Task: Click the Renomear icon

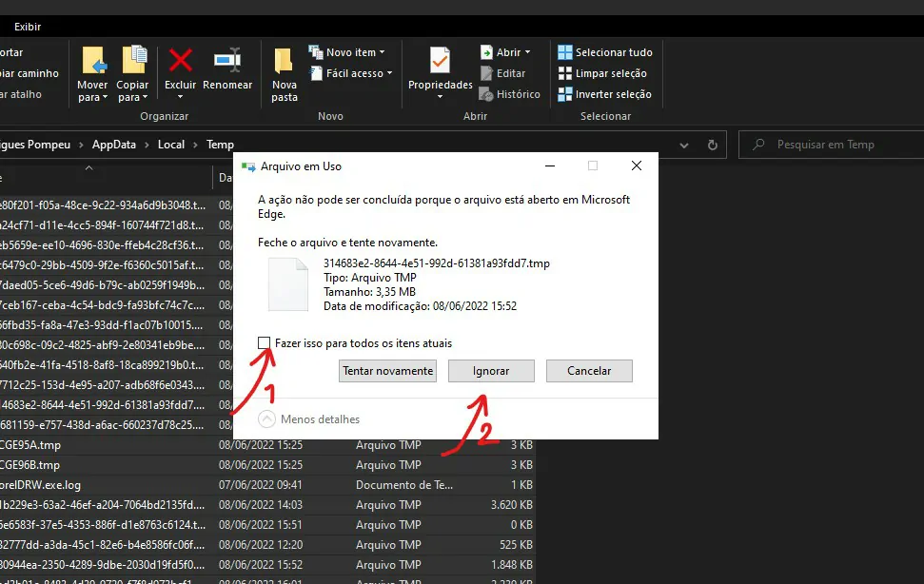Action: click(227, 60)
